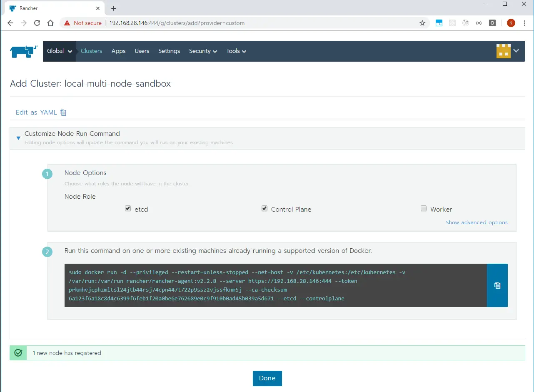Open the grey grid browser extension
Viewport: 534px width, 392px height.
click(452, 23)
